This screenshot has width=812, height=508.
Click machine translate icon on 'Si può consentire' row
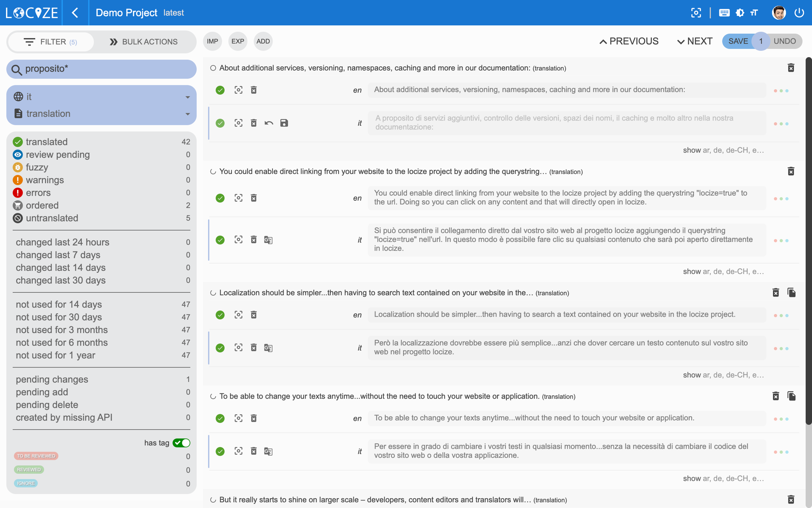tap(268, 240)
